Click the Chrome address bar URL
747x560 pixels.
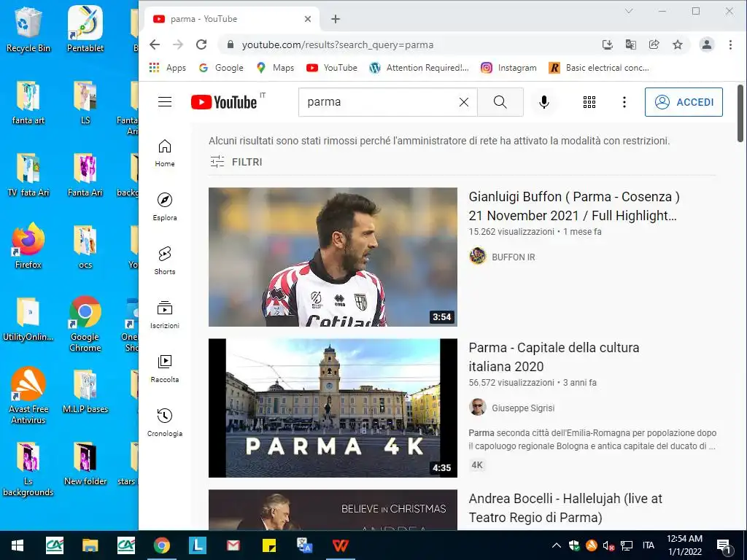337,44
